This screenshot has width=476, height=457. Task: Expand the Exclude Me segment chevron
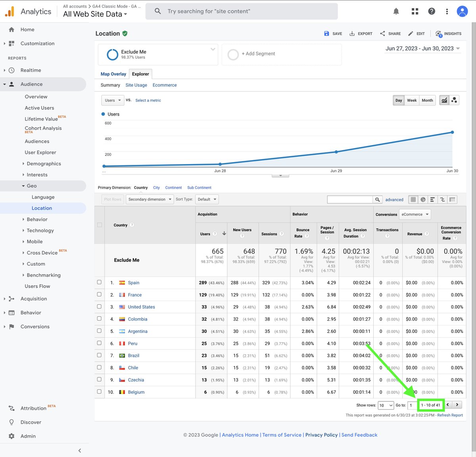click(213, 50)
